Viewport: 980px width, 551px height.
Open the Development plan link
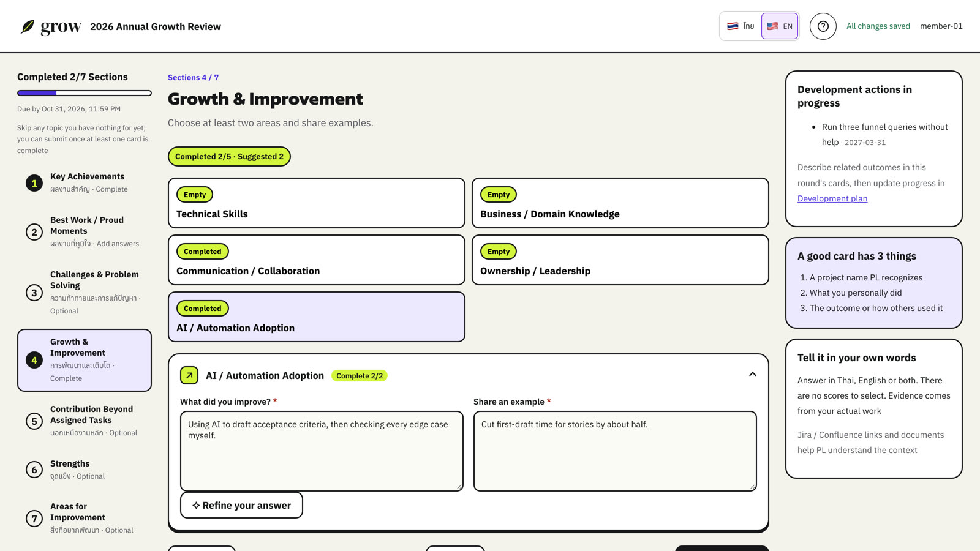(832, 198)
